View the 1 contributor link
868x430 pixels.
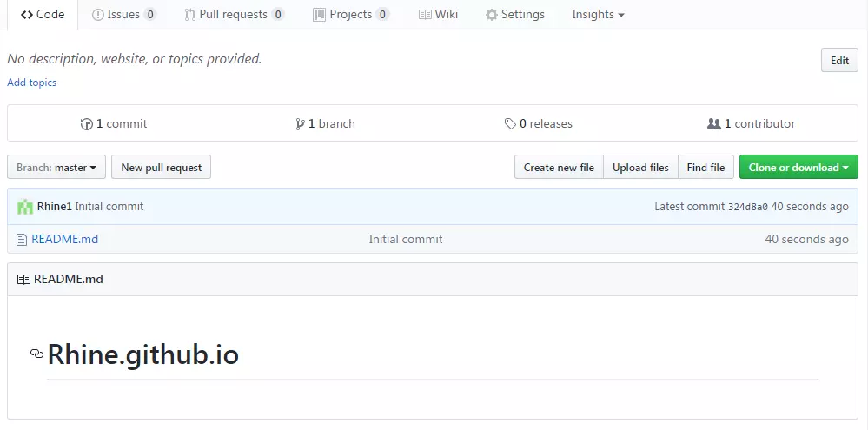click(752, 124)
